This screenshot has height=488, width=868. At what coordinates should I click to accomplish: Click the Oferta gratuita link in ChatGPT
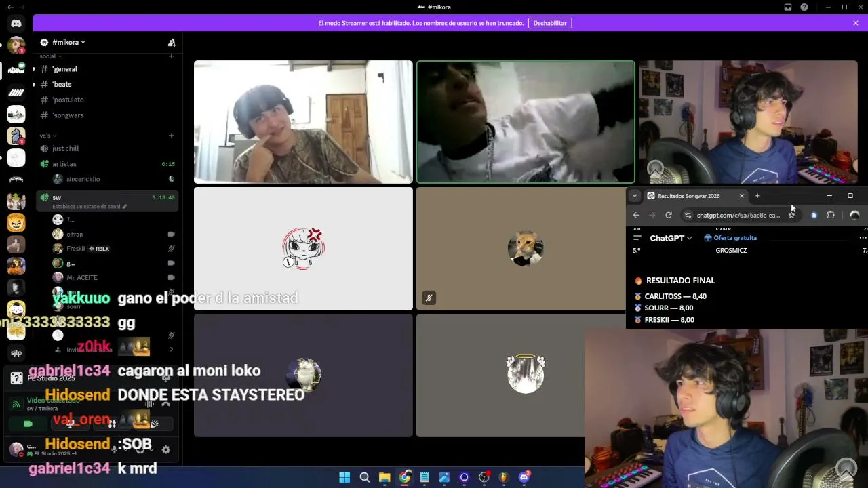(x=730, y=238)
